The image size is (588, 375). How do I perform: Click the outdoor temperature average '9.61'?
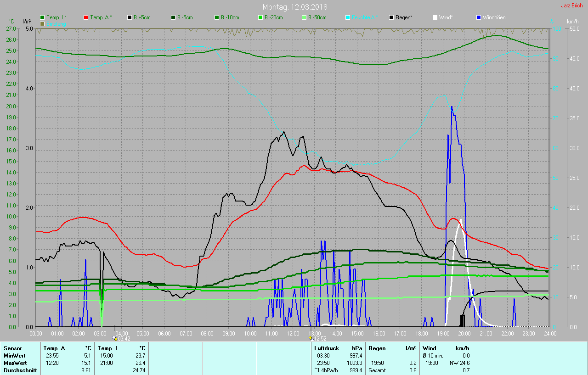click(86, 370)
